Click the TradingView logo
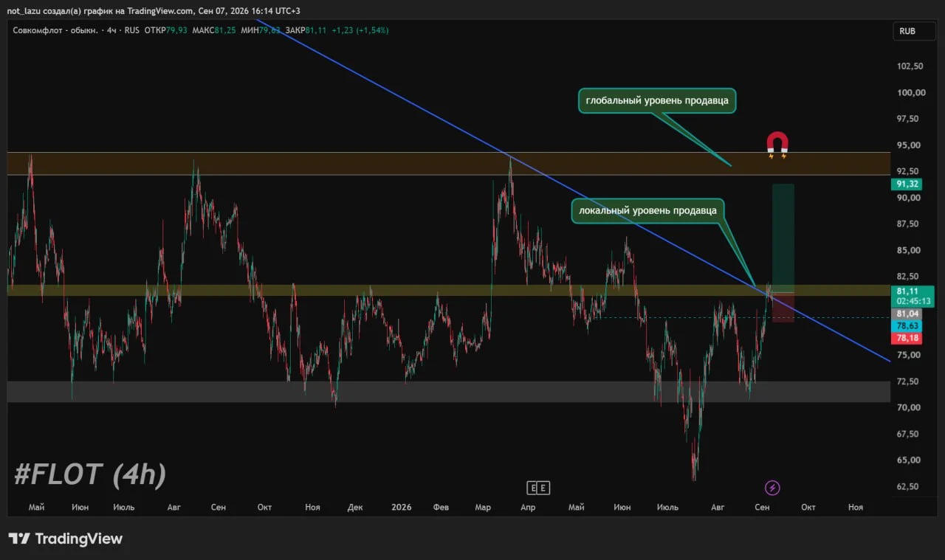Screen dimensions: 945x560 click(66, 539)
